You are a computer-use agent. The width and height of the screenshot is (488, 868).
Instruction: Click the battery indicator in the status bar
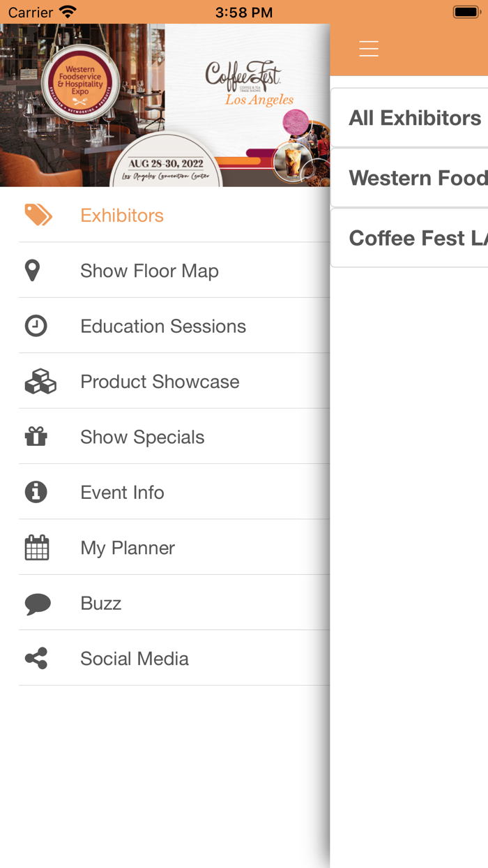point(466,11)
